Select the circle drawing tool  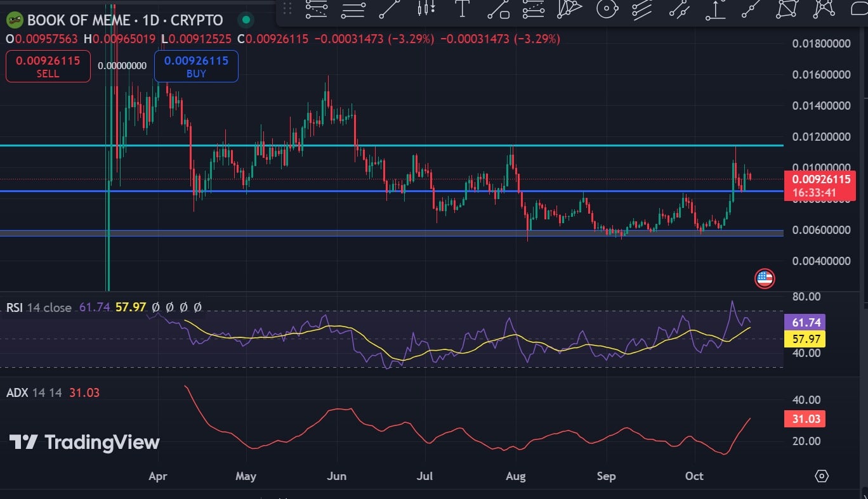(607, 9)
